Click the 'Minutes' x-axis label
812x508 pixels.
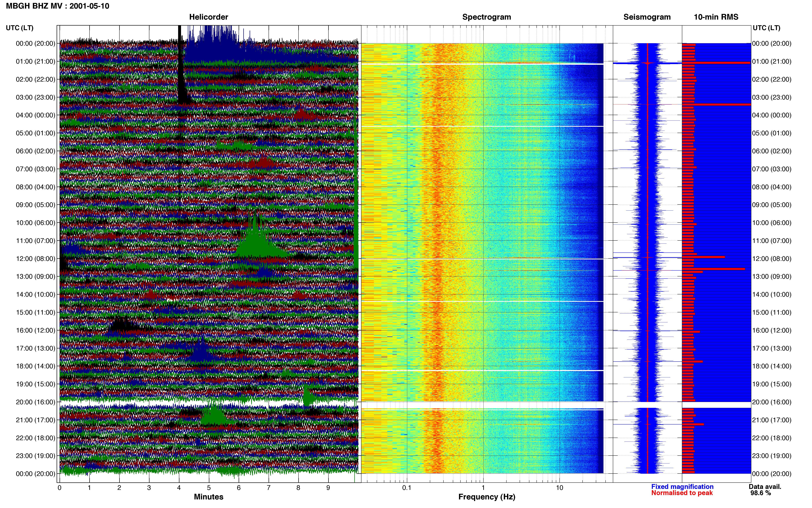[x=209, y=497]
